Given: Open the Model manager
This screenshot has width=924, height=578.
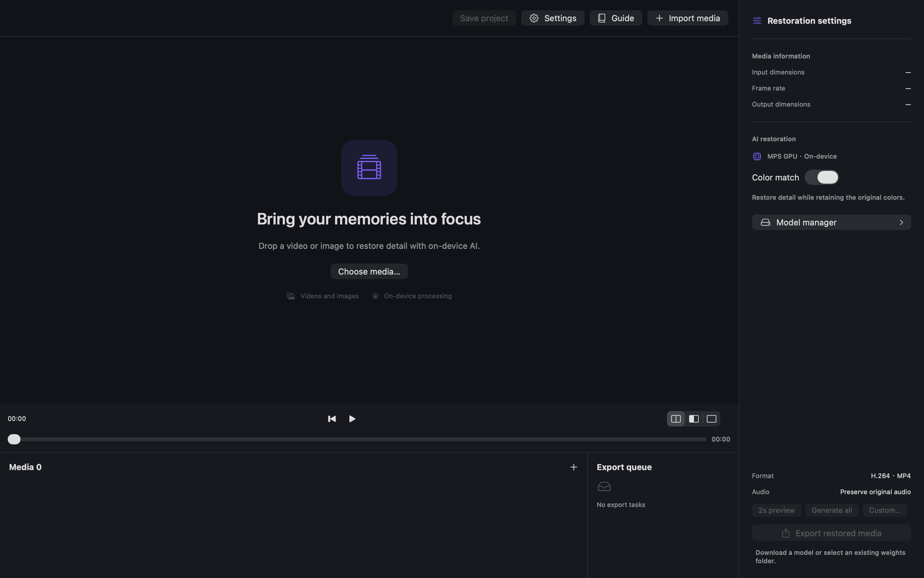Looking at the screenshot, I should click(831, 222).
